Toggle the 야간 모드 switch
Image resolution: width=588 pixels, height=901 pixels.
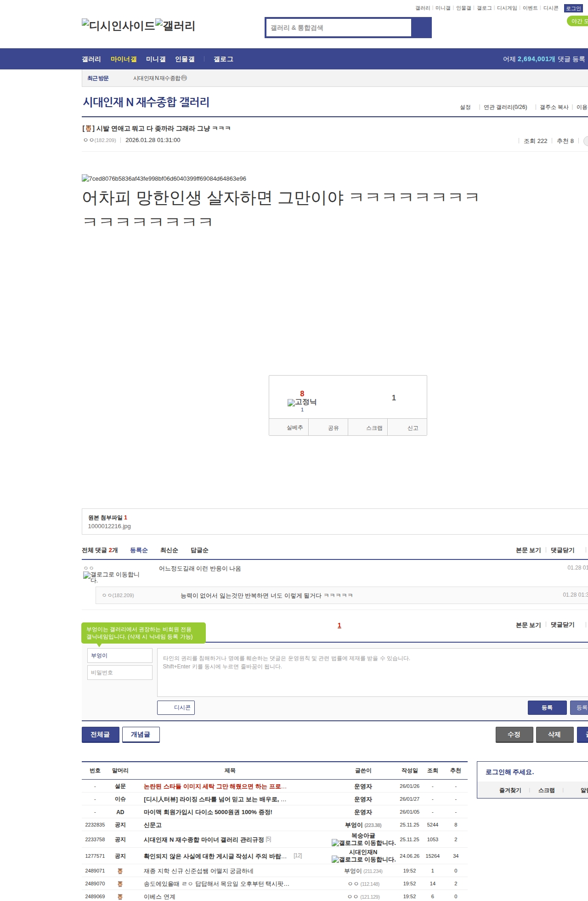pos(578,21)
